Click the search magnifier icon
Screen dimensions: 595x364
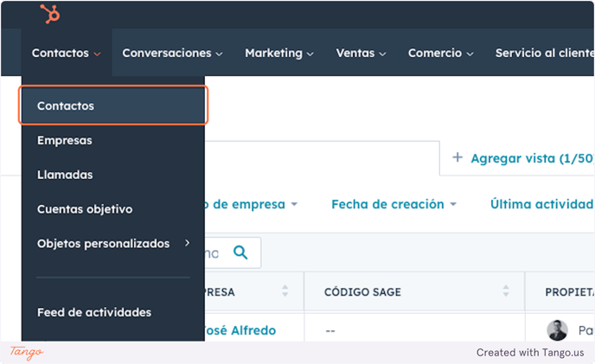point(240,252)
